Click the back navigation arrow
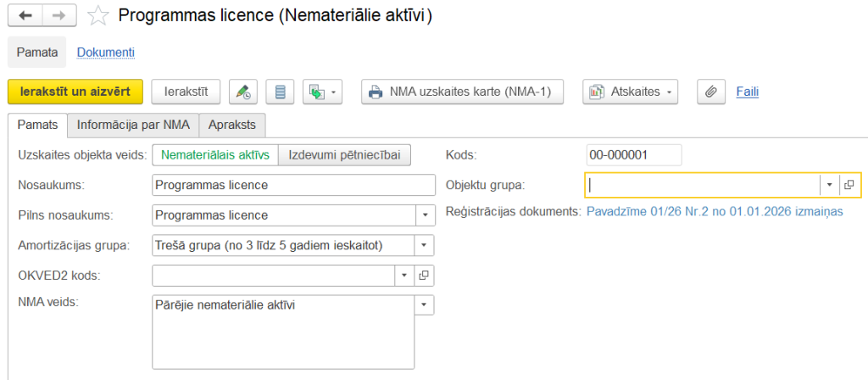Viewport: 868px width, 380px height. click(25, 15)
